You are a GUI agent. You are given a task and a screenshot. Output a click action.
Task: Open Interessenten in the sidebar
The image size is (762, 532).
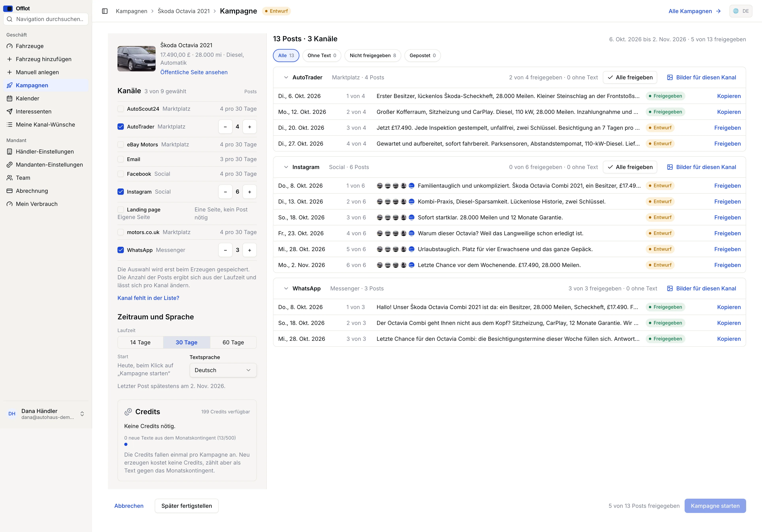[x=46, y=111]
